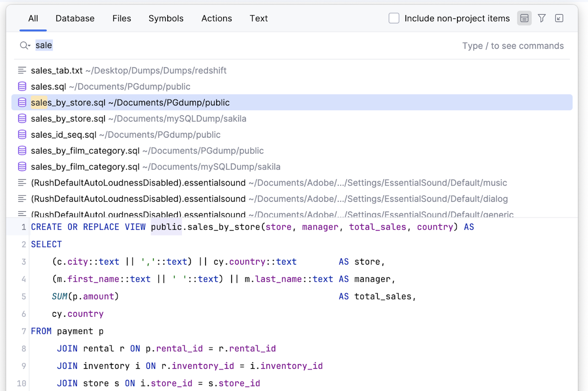Screen dimensions: 588x391
Task: Click the open in tool window icon
Action: click(559, 19)
